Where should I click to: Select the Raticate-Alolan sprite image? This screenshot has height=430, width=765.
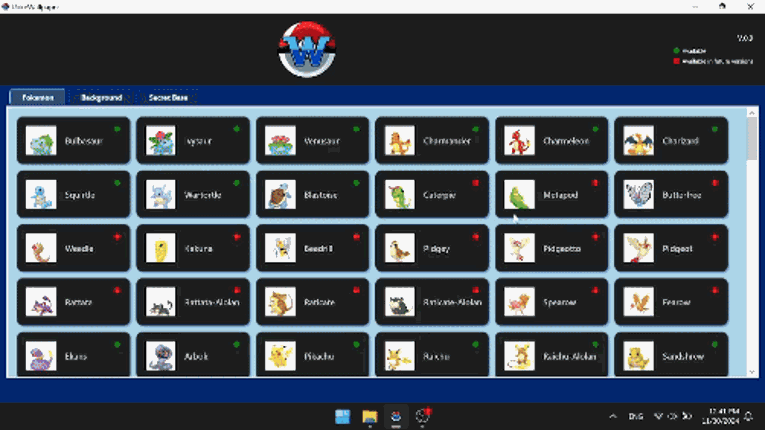point(400,302)
